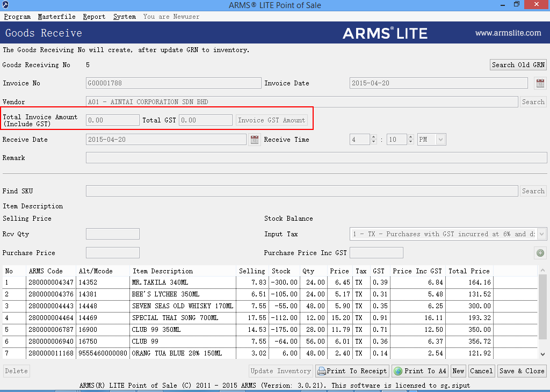Click the green add item icon
The width and height of the screenshot is (550, 392).
click(x=540, y=253)
